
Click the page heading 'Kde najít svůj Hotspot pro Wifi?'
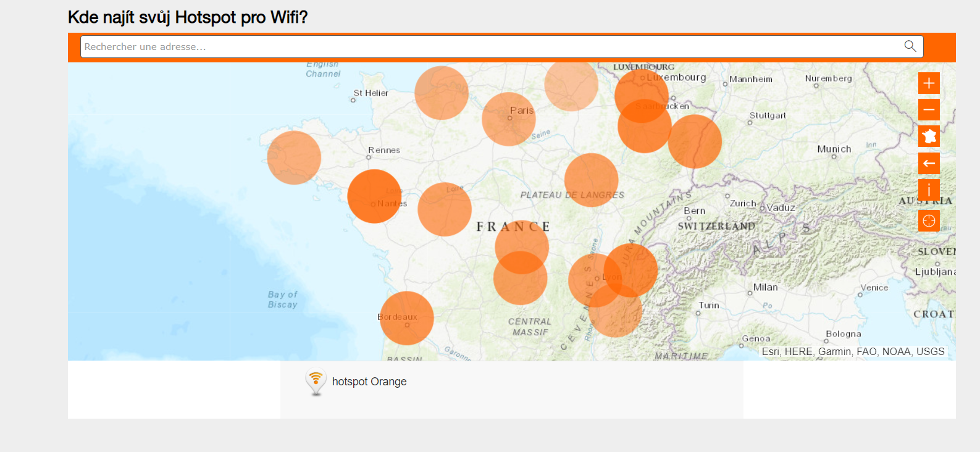click(x=188, y=17)
